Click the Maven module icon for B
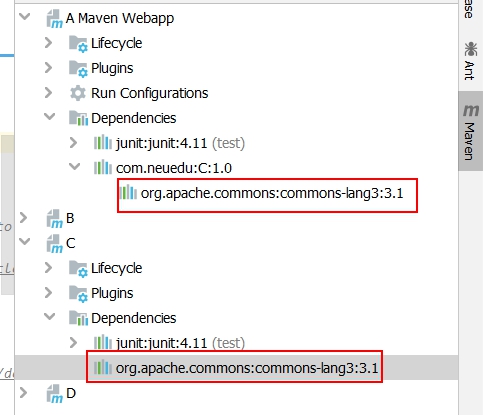 pos(54,219)
